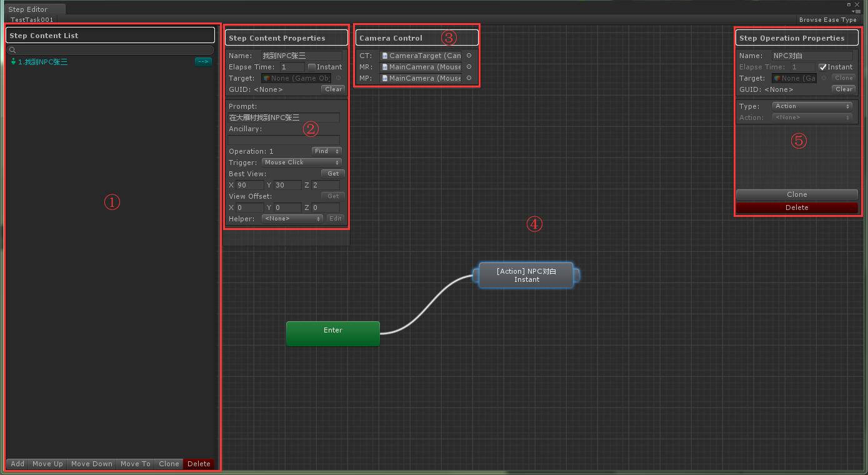Click the Move Down button
Screen dimensions: 868x475
(x=92, y=464)
